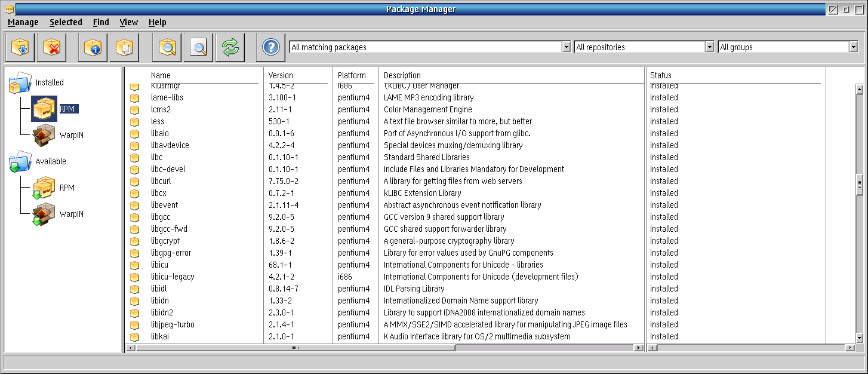868x374 pixels.
Task: Click the package icon beside libaio
Action: point(135,133)
